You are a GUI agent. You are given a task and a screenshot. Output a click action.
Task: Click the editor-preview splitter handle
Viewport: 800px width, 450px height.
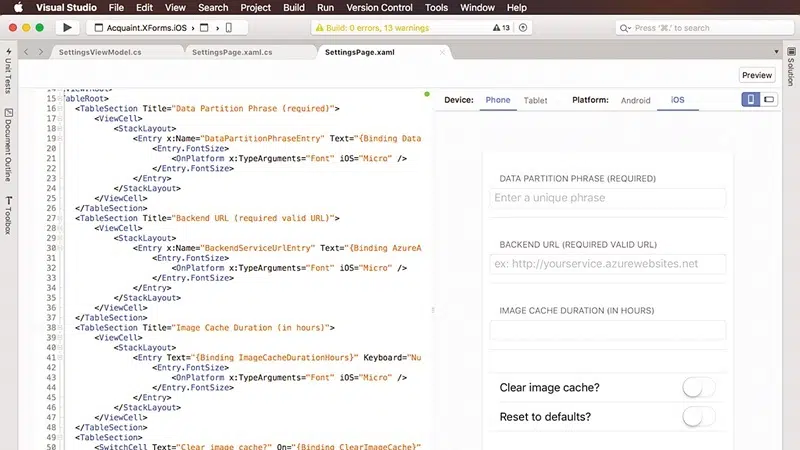[x=433, y=310]
